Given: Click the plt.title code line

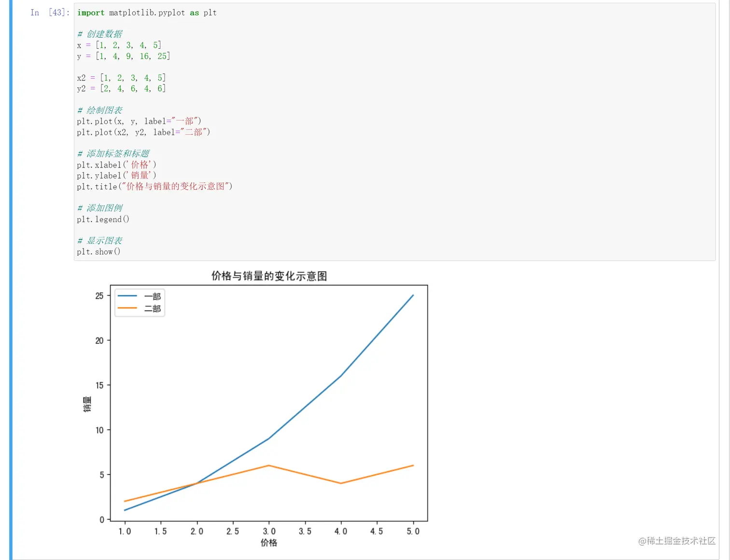Looking at the screenshot, I should [154, 186].
